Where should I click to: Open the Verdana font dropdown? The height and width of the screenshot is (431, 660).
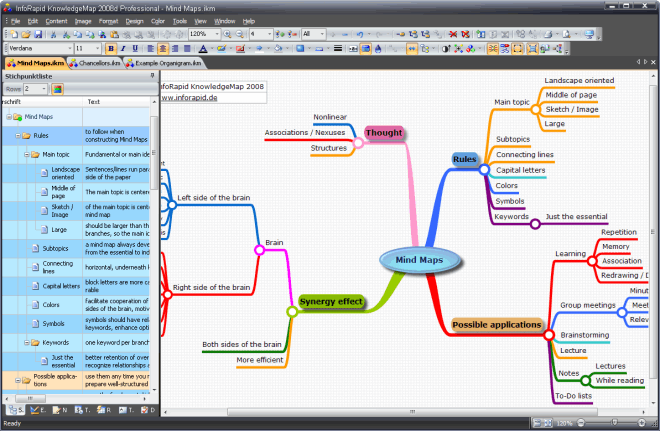[x=70, y=49]
